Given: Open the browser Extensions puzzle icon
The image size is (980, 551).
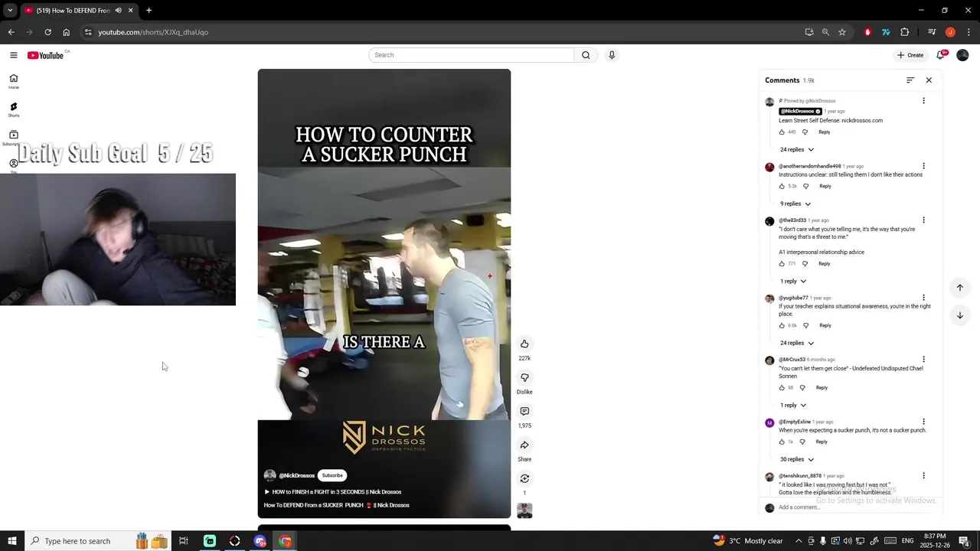Looking at the screenshot, I should pyautogui.click(x=904, y=32).
